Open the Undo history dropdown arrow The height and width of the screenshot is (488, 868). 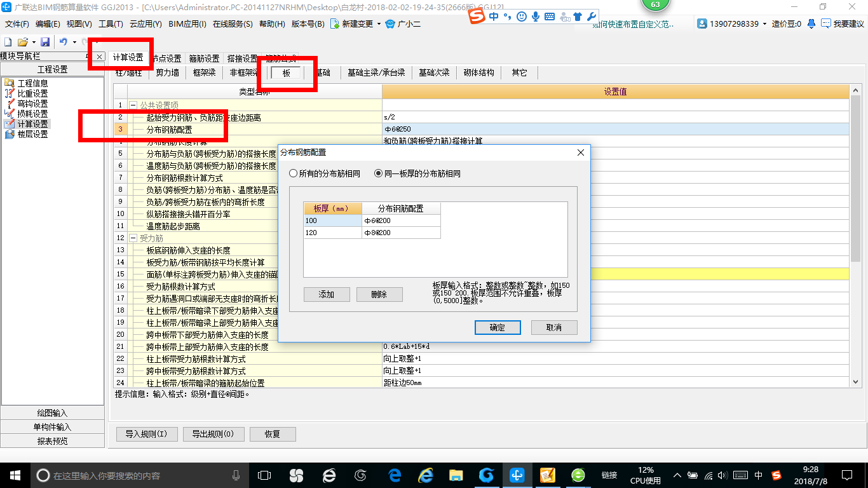point(74,42)
